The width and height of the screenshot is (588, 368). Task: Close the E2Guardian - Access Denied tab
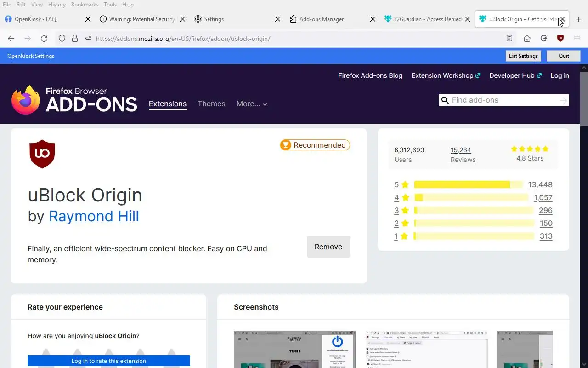467,19
